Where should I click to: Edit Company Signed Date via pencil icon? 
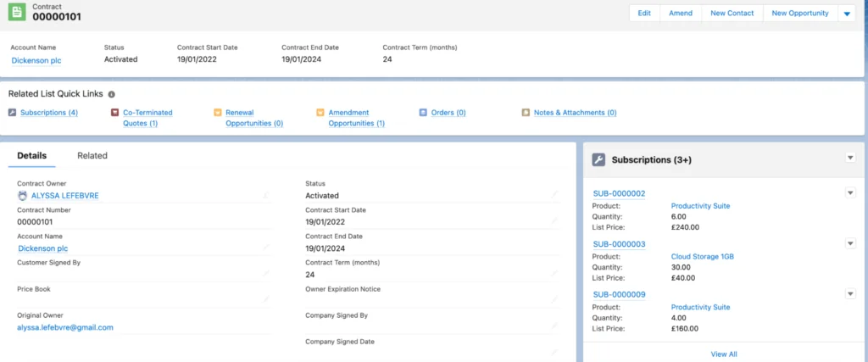(554, 352)
